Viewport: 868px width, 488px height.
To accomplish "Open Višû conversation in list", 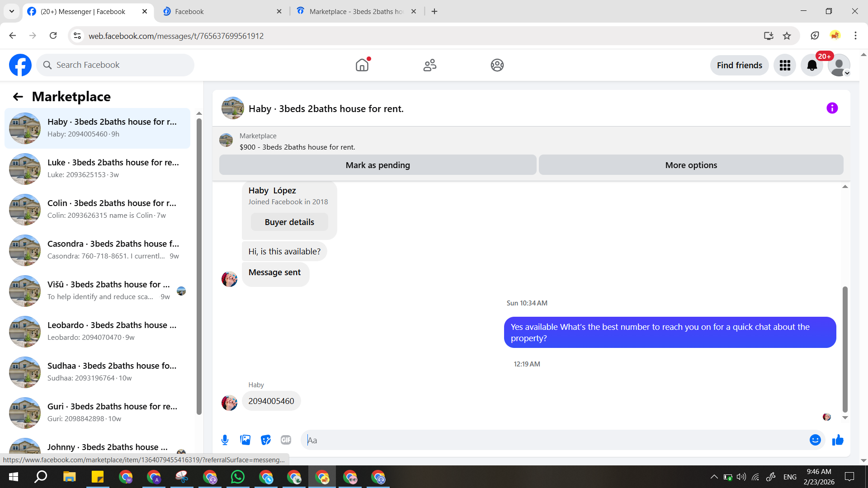I will (x=97, y=291).
